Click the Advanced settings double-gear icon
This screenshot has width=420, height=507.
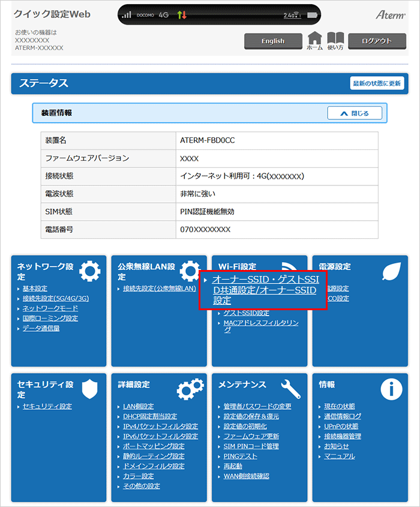click(x=190, y=389)
